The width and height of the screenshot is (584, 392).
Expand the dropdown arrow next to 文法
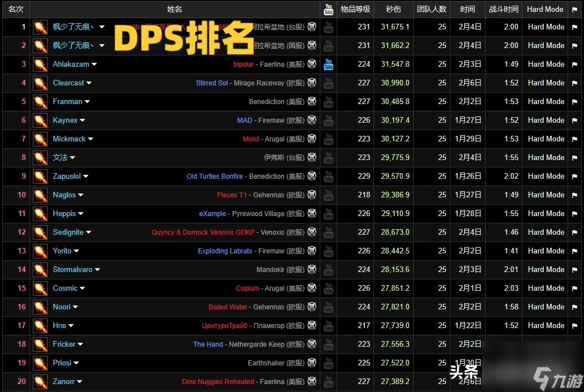[72, 158]
